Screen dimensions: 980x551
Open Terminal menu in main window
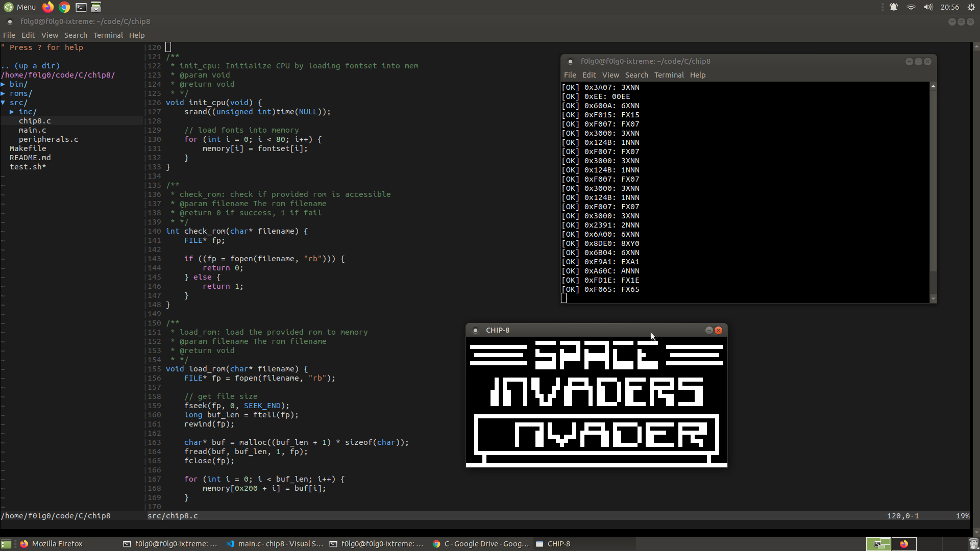tap(108, 35)
